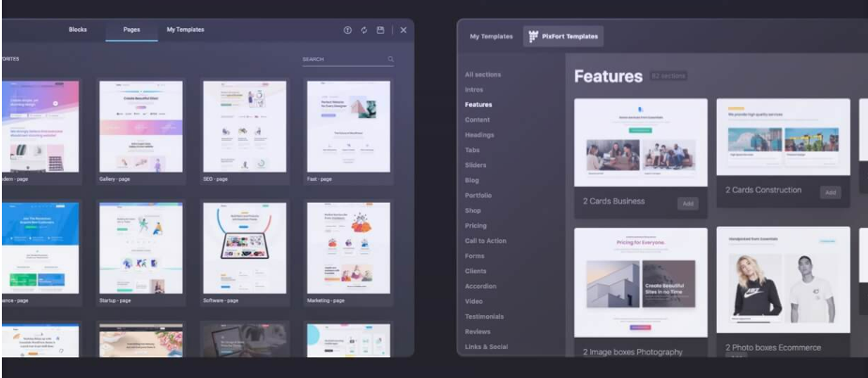Open the Modern page thumbnail with pink gradient
Viewport: 868px width, 378px height.
[40, 127]
